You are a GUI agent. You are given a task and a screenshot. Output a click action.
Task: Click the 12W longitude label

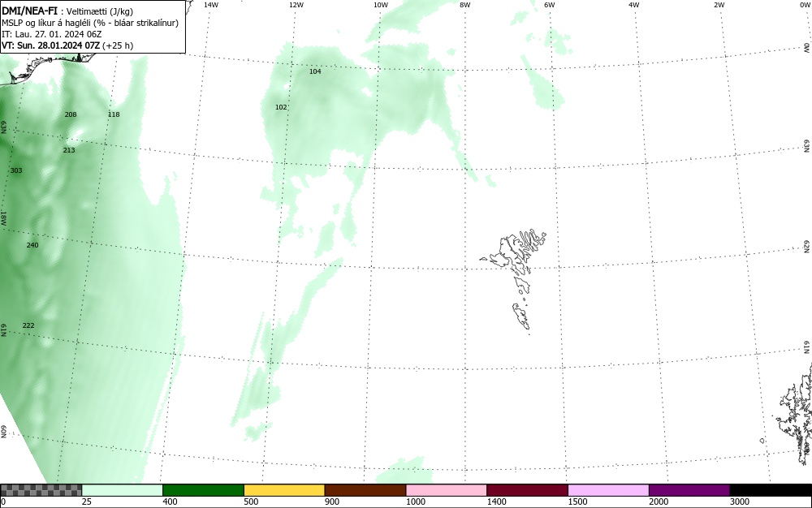[296, 5]
